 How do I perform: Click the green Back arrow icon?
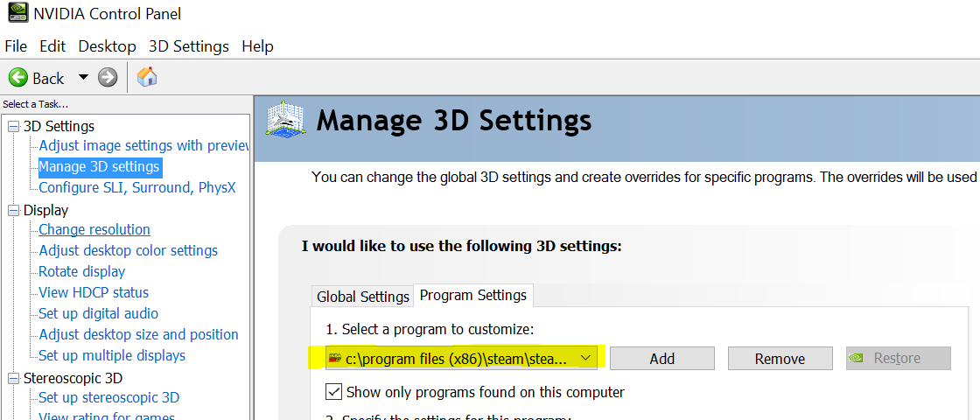click(x=18, y=78)
